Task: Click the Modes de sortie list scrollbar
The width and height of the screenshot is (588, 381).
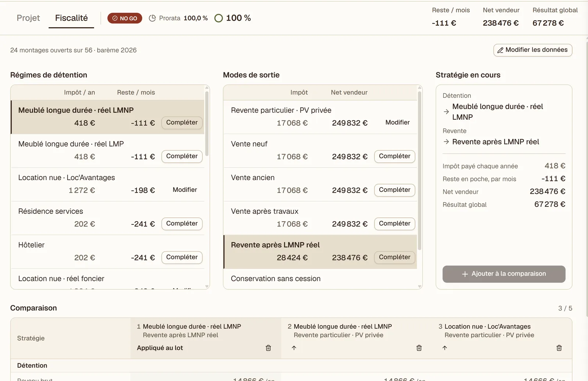Action: tap(420, 171)
